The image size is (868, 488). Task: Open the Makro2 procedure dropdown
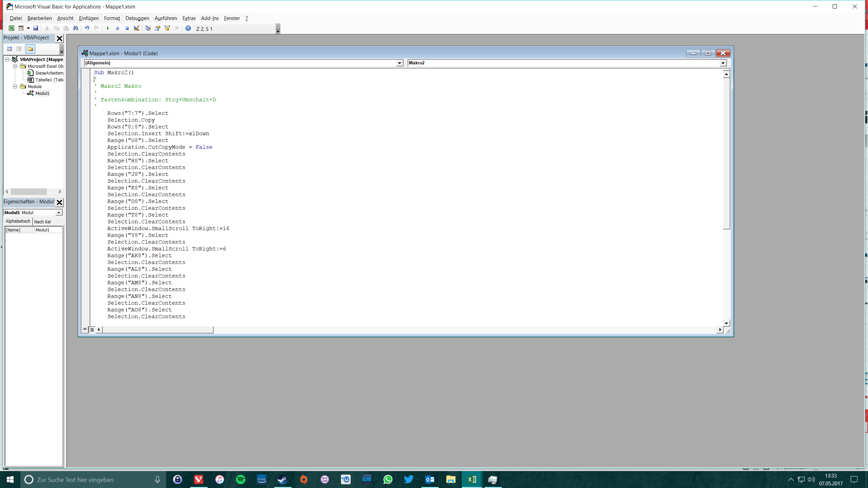(723, 63)
